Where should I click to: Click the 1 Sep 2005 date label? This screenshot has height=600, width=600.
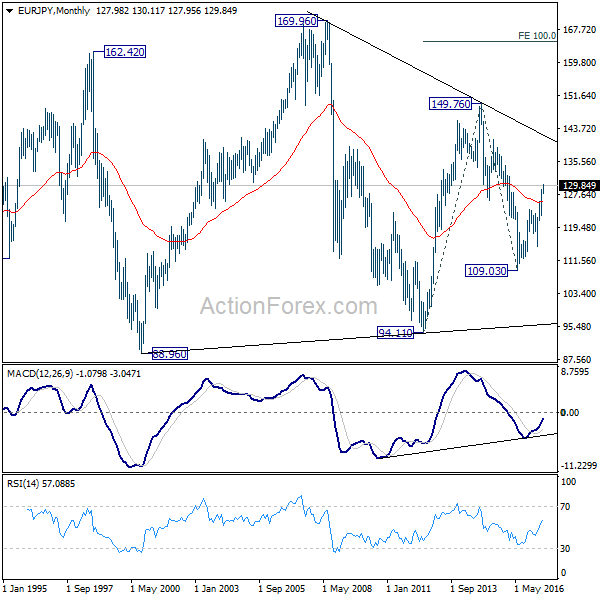click(282, 589)
